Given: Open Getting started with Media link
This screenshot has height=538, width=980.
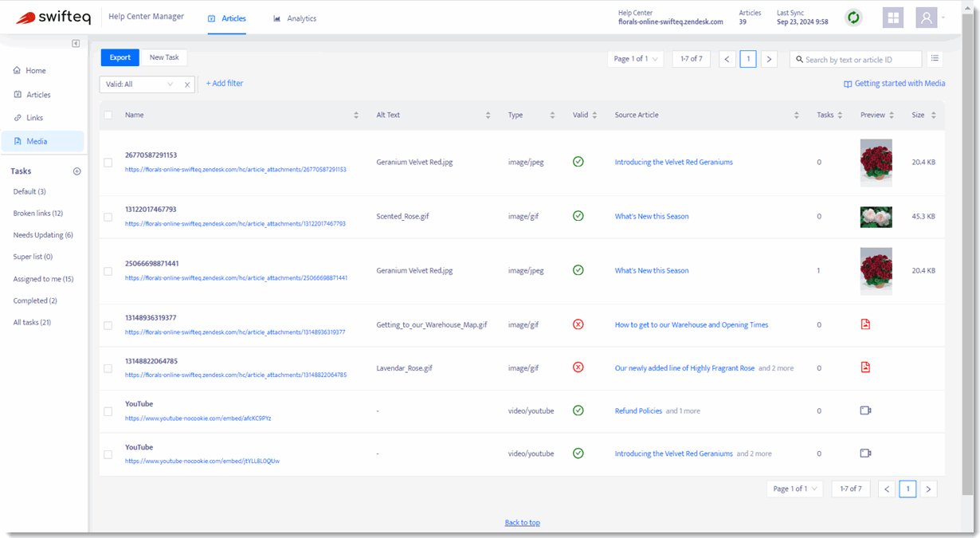Looking at the screenshot, I should pyautogui.click(x=895, y=84).
